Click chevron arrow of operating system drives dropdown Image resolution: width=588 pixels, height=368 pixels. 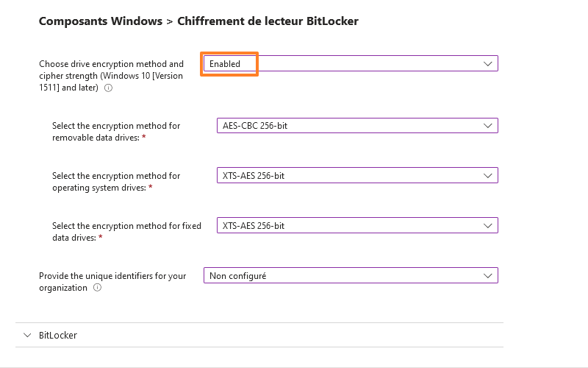pyautogui.click(x=488, y=176)
